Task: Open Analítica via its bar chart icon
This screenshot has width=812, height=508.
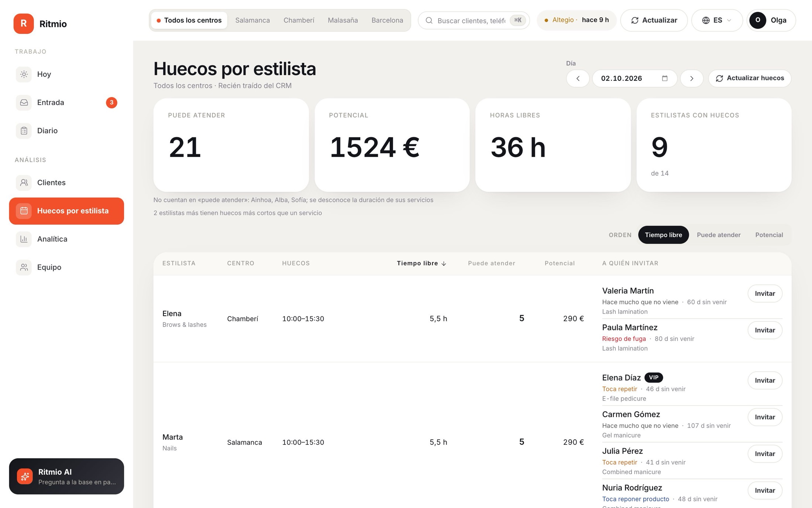Action: pyautogui.click(x=24, y=239)
